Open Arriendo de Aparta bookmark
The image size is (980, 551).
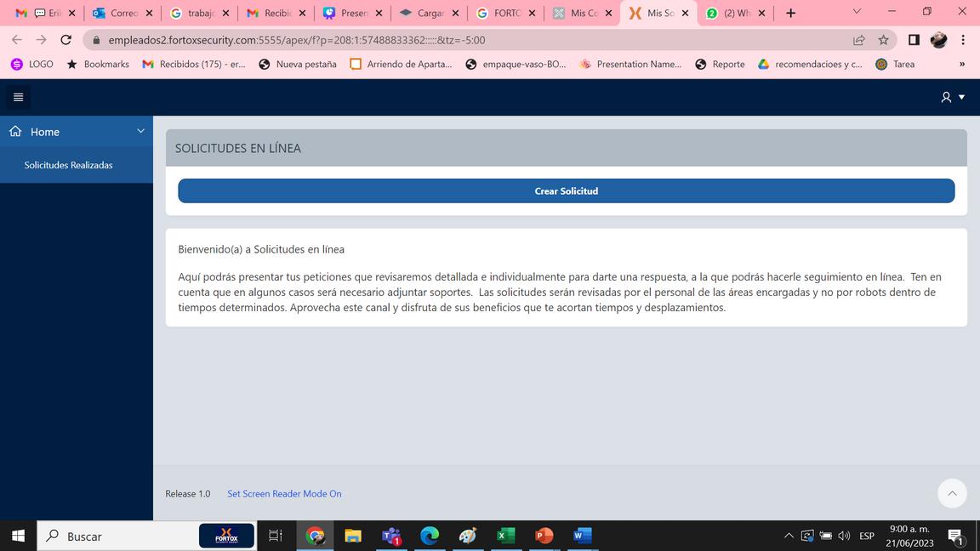[x=401, y=64]
